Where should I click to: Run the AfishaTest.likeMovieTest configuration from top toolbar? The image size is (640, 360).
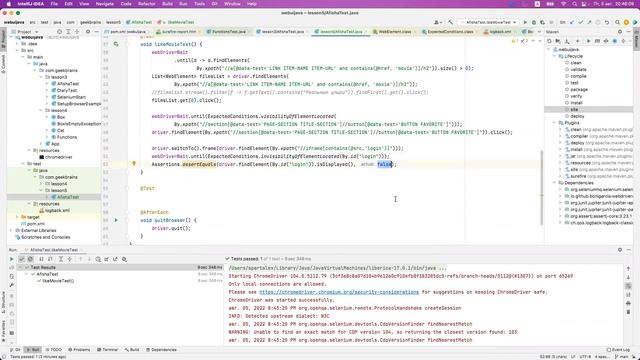point(525,22)
